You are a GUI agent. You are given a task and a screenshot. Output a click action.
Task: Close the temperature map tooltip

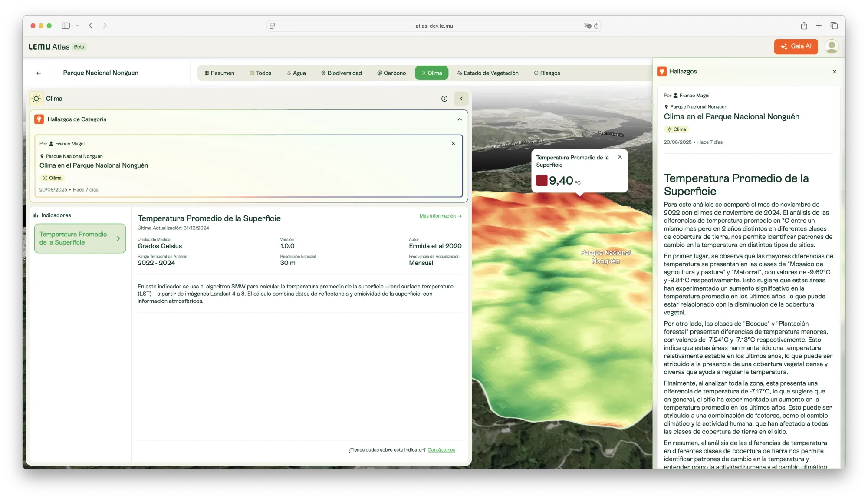pyautogui.click(x=620, y=157)
